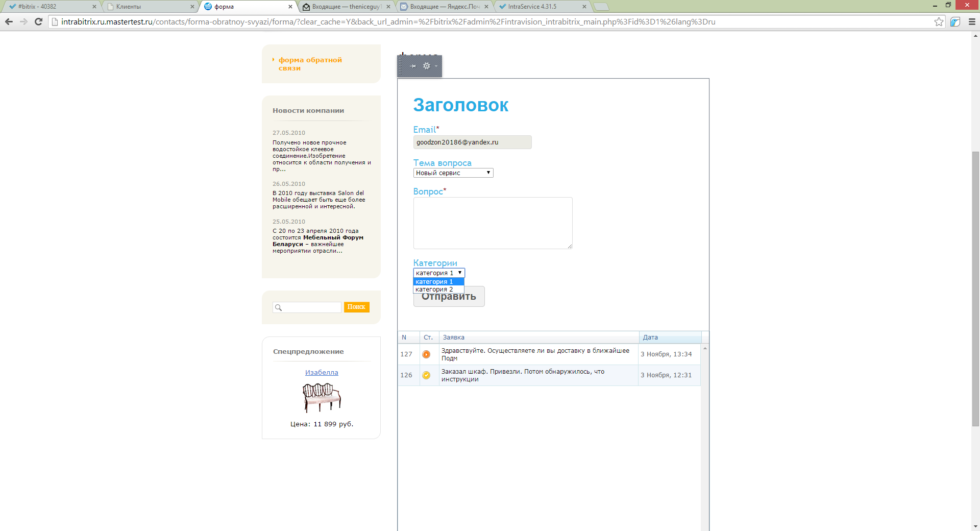Click yellow checkmark status icon for request 126
The height and width of the screenshot is (531, 980).
click(426, 375)
